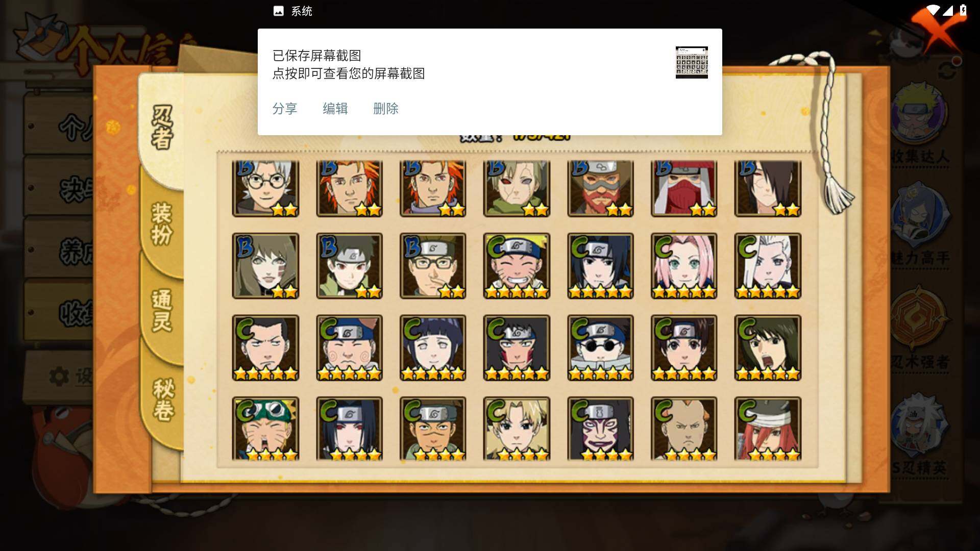Select the face-painted Kankuro ninja portrait
Image resolution: width=980 pixels, height=551 pixels.
(600, 429)
